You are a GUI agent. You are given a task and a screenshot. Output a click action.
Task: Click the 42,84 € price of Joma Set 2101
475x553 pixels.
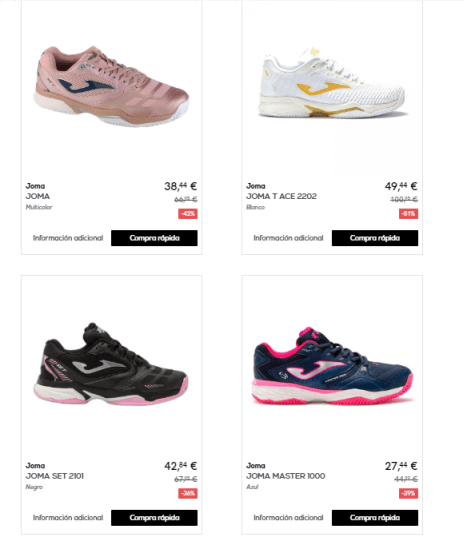click(181, 466)
